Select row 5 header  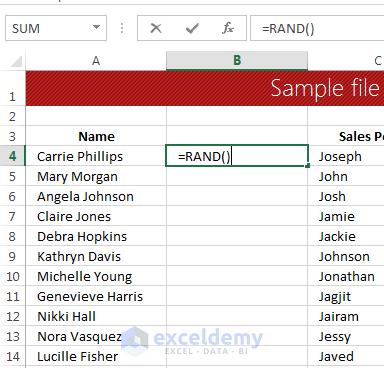click(x=13, y=176)
